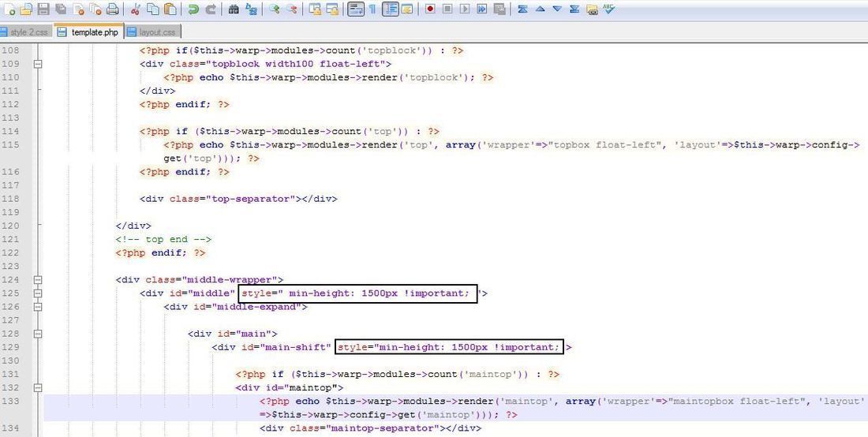
Task: Print the document using the printer icon
Action: click(x=112, y=9)
